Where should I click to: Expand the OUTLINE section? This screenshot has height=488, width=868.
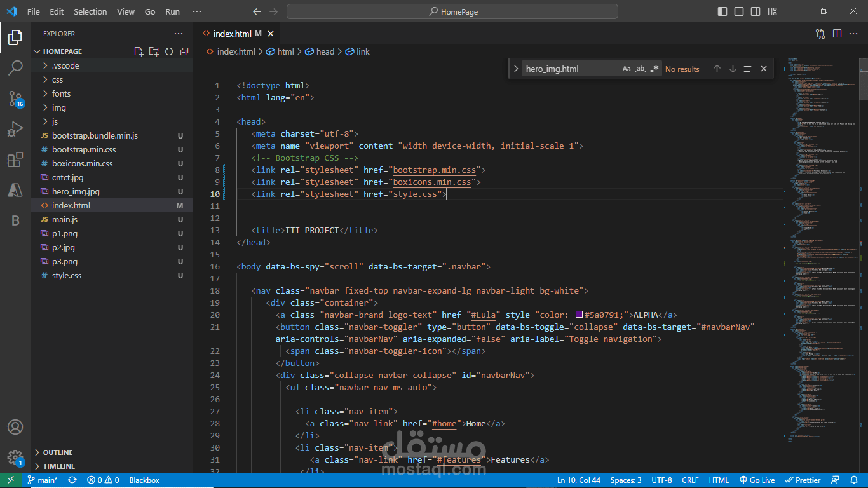112,452
